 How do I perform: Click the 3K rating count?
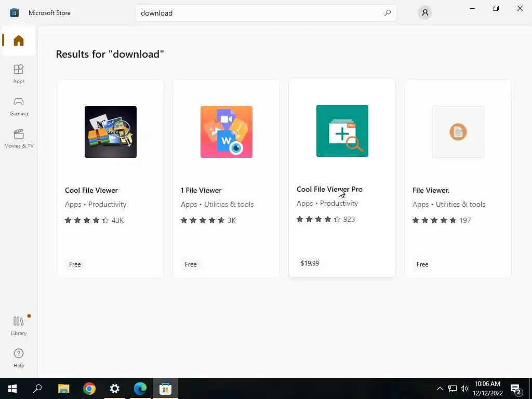pyautogui.click(x=231, y=220)
